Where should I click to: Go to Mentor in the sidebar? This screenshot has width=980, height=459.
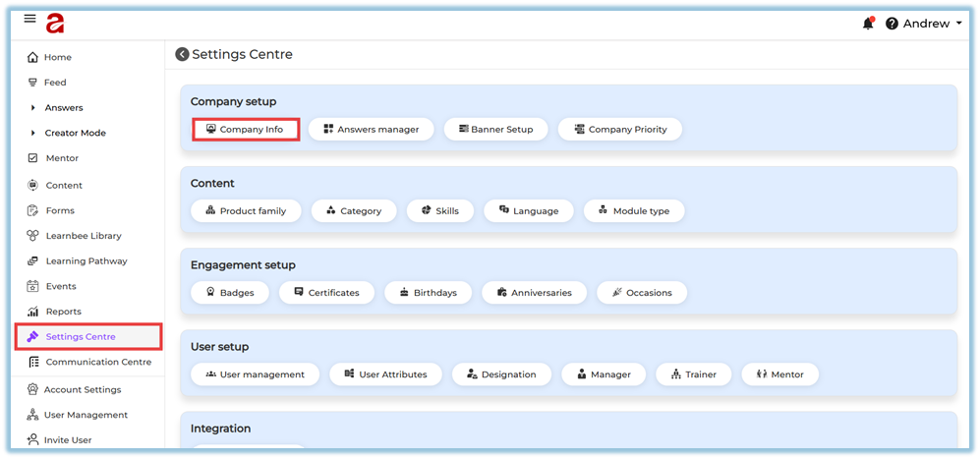62,158
